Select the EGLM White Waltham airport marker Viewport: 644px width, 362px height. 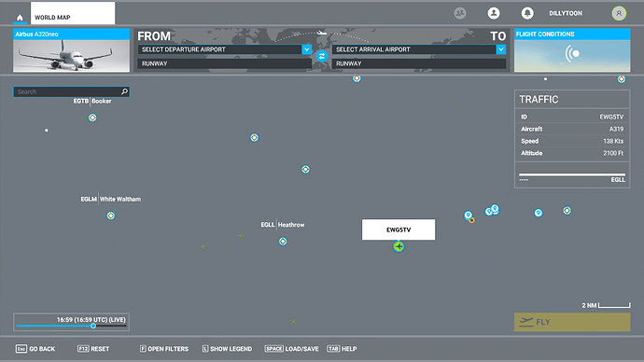111,216
